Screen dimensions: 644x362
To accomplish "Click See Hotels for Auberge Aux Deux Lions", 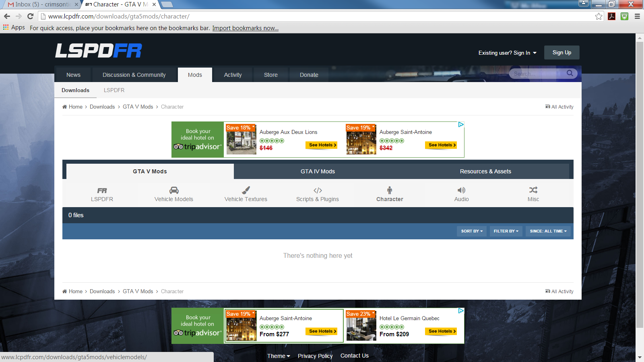I will click(321, 145).
